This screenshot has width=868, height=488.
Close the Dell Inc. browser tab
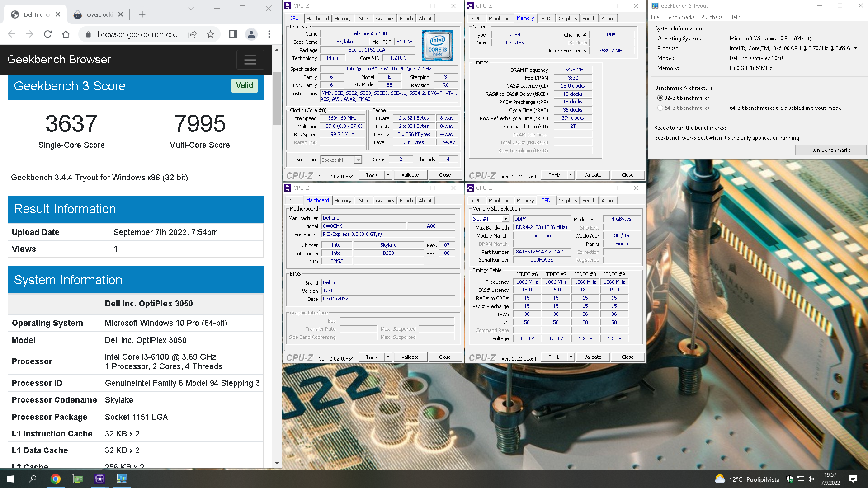[58, 14]
